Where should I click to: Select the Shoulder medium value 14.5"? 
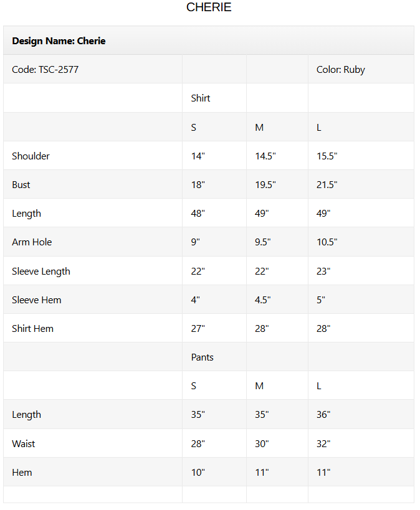pyautogui.click(x=265, y=156)
